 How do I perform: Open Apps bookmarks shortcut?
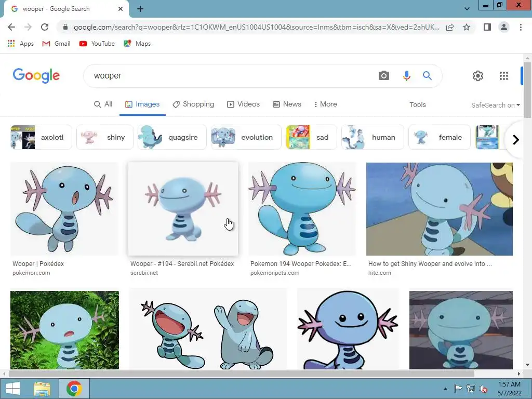21,44
